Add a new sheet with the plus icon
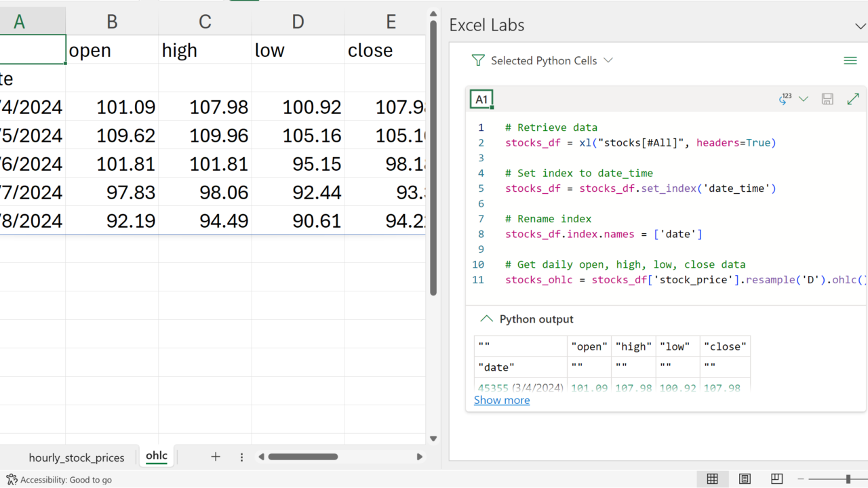This screenshot has height=488, width=868. [x=216, y=457]
